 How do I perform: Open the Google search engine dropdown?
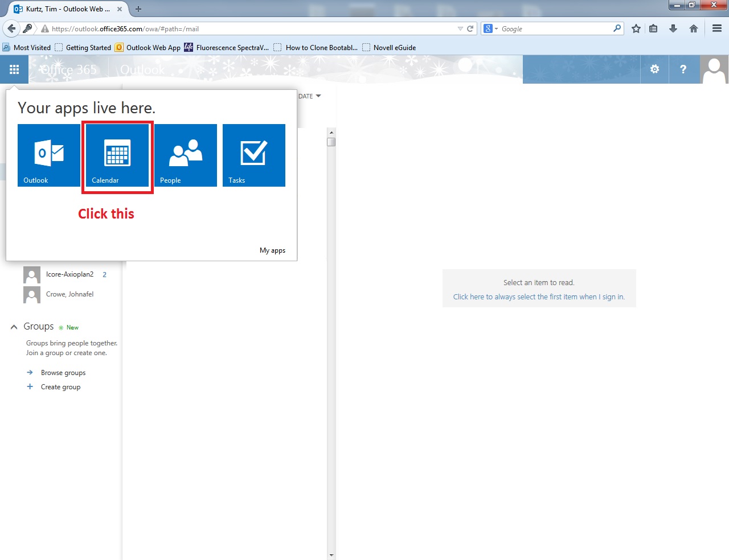(x=490, y=28)
